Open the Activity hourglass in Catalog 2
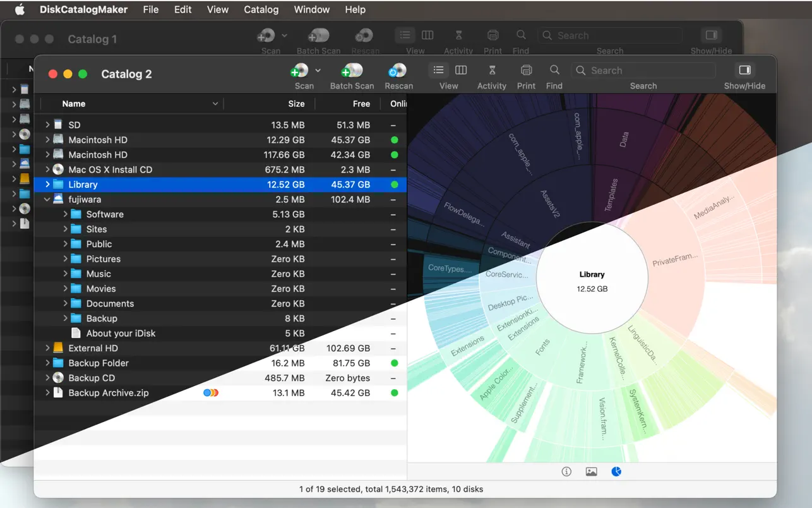This screenshot has width=812, height=508. [492, 70]
